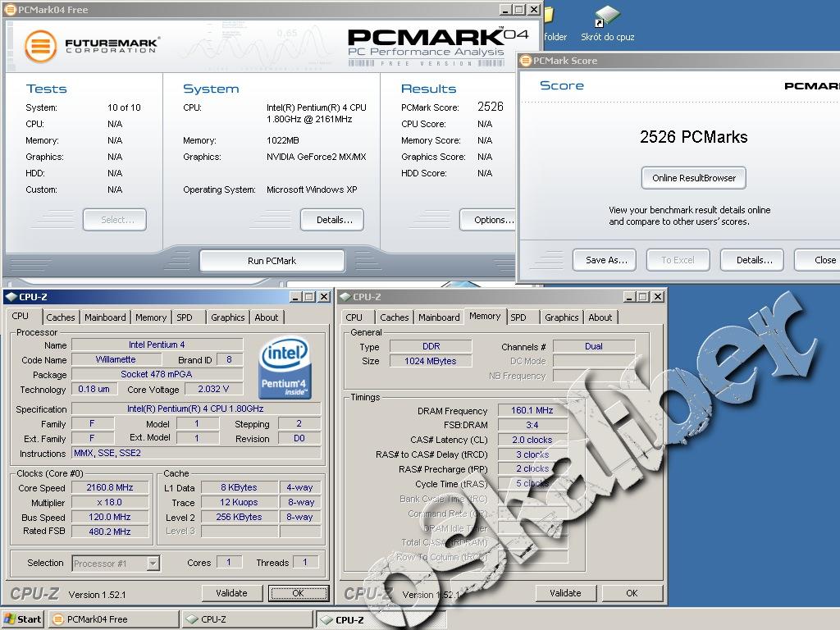Click the Core Speed 2160.8 MHz field
Image resolution: width=840 pixels, height=630 pixels.
[110, 487]
